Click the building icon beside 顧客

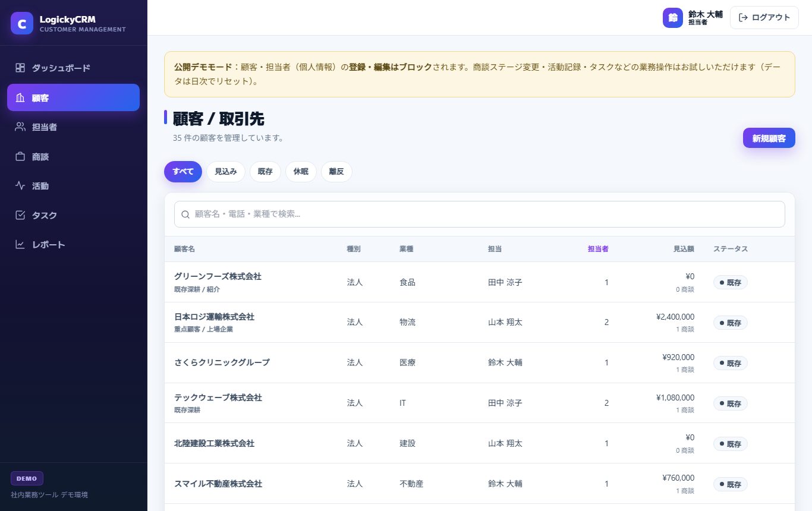[20, 97]
